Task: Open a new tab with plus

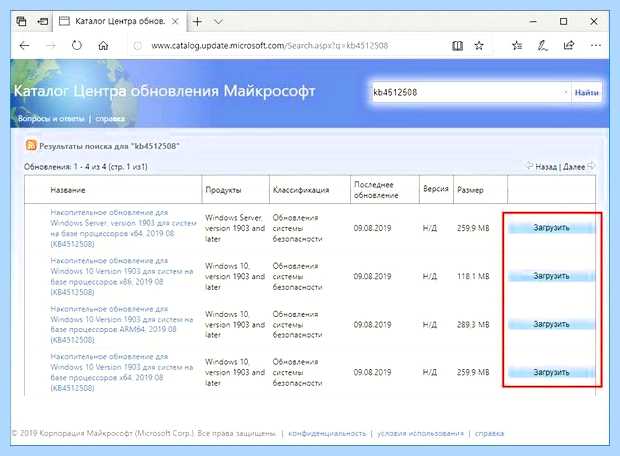Action: (197, 21)
